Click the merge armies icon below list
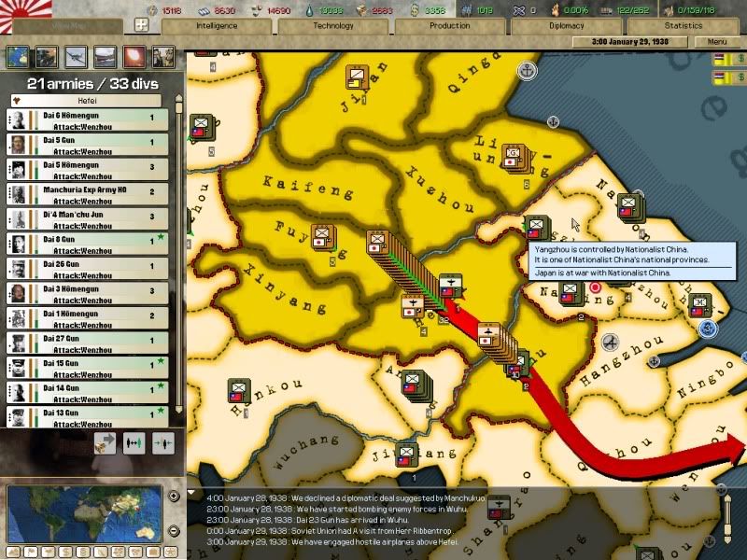The width and height of the screenshot is (747, 560). pyautogui.click(x=163, y=443)
